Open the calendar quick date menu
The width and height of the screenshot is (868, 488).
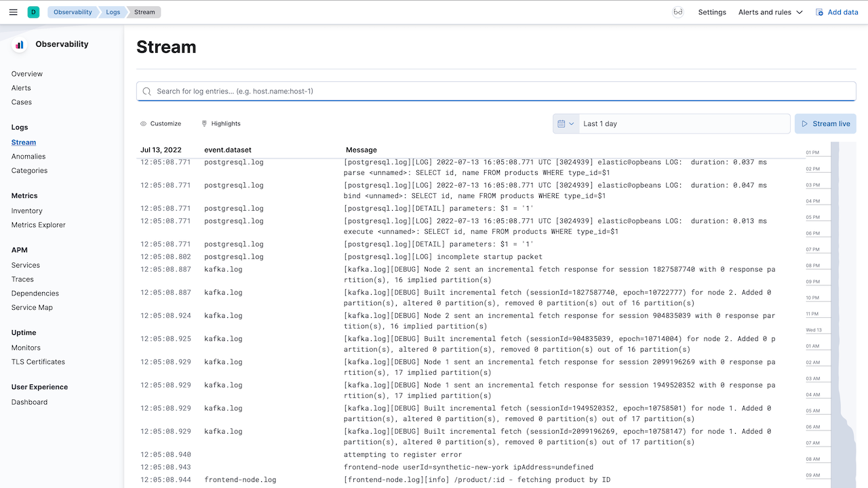566,124
